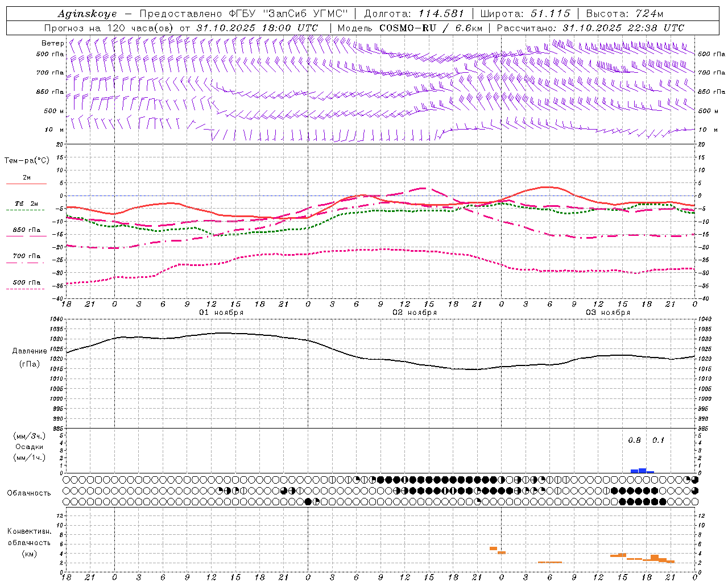
Task: Select the forecast start "31.10.2025 18:00 UTC"
Action: (257, 28)
